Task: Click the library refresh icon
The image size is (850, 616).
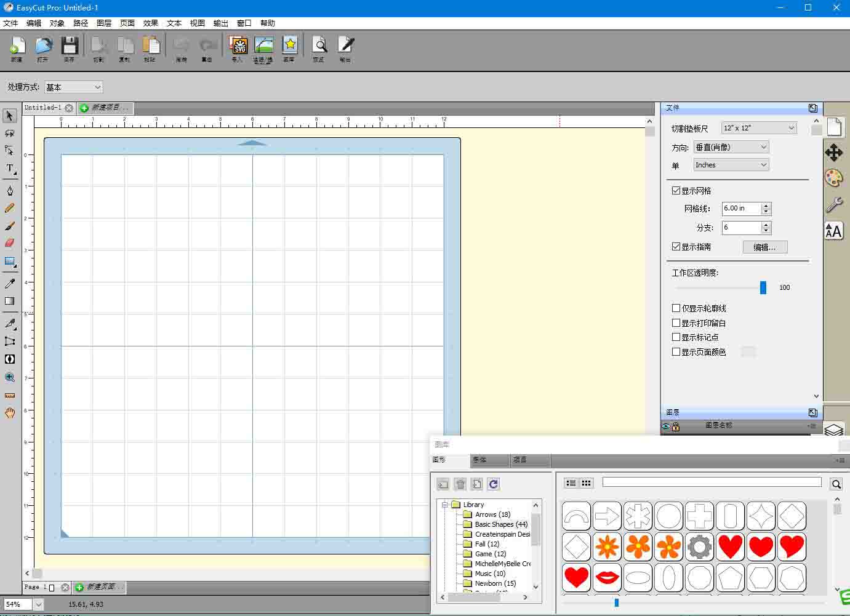Action: pos(494,484)
